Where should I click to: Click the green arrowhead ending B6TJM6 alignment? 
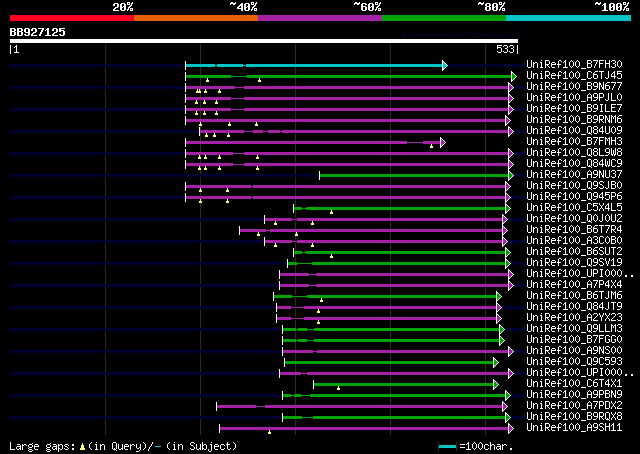pyautogui.click(x=499, y=296)
